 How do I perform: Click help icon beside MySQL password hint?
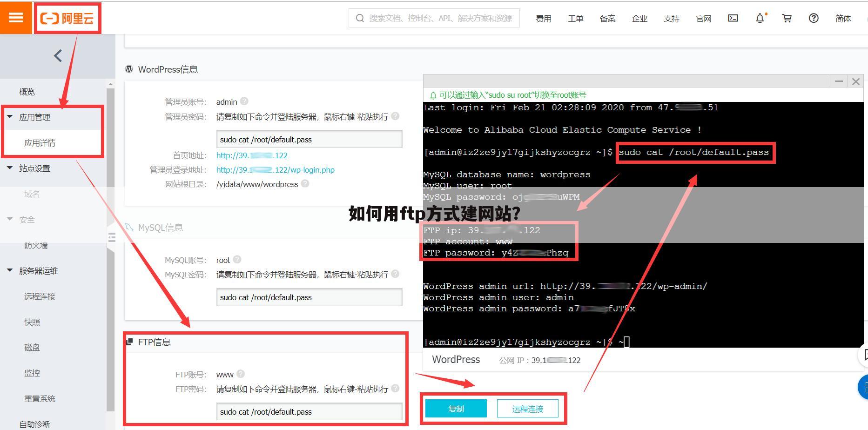395,274
